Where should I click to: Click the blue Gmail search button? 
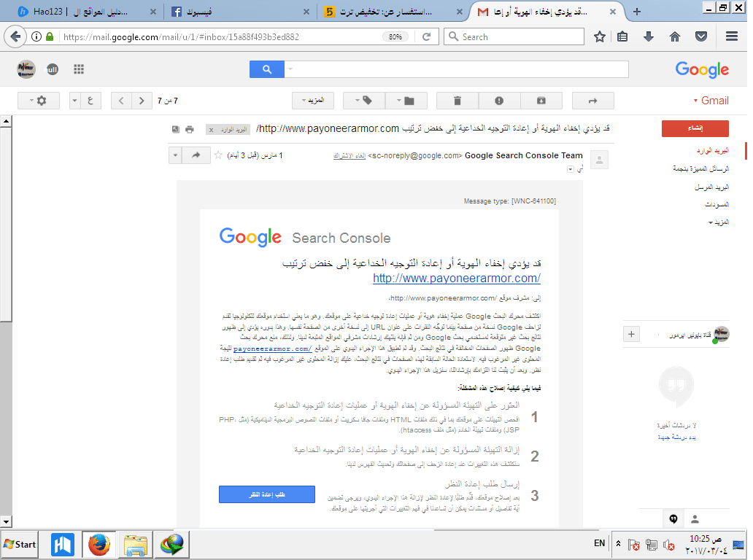click(x=267, y=69)
